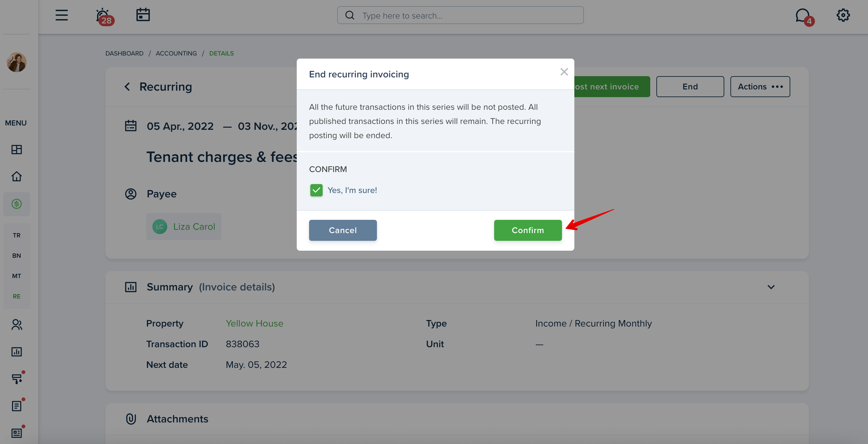Screen dimensions: 868x444
Task: Focus the Type here to search field
Action: (460, 15)
